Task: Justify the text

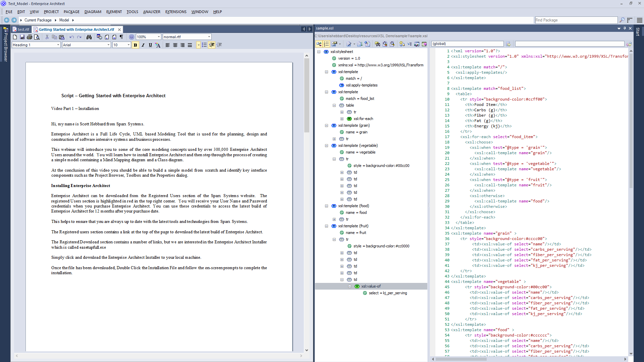Action: pyautogui.click(x=190, y=45)
